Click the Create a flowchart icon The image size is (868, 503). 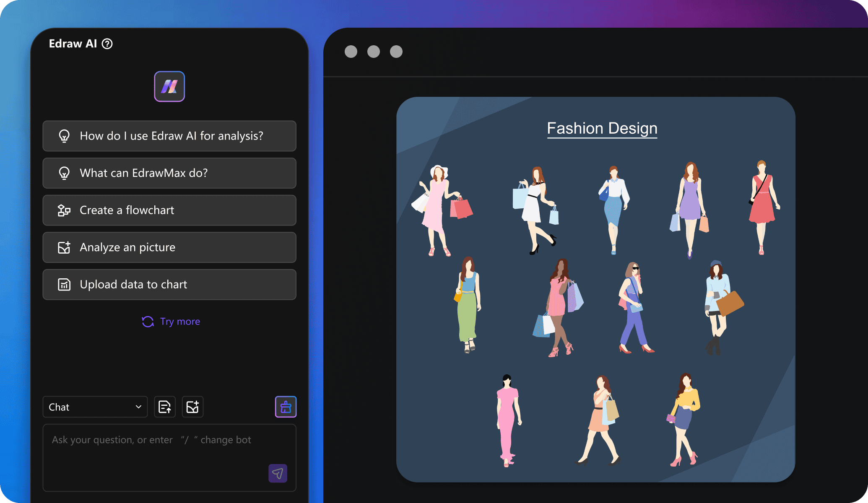pos(65,210)
